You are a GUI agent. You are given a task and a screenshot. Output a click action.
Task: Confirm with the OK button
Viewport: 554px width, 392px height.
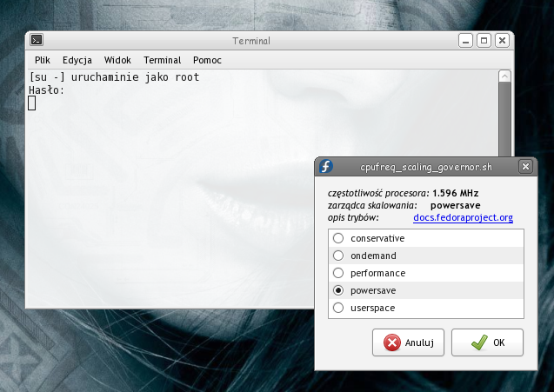[487, 342]
